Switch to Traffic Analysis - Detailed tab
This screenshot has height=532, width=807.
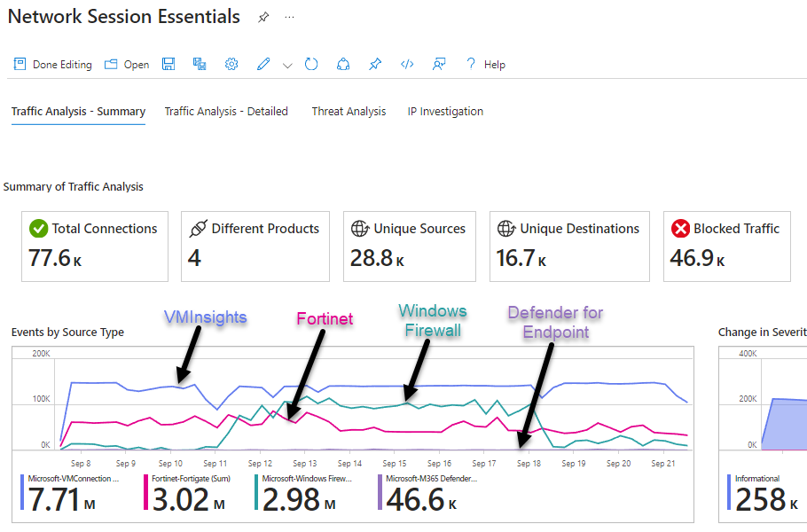[226, 112]
